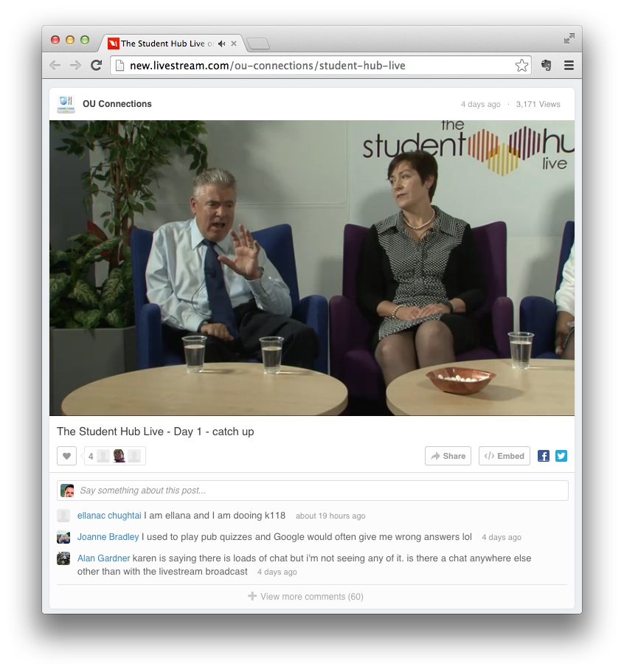
Task: Enter fullscreen with window expand icon
Action: pyautogui.click(x=569, y=38)
